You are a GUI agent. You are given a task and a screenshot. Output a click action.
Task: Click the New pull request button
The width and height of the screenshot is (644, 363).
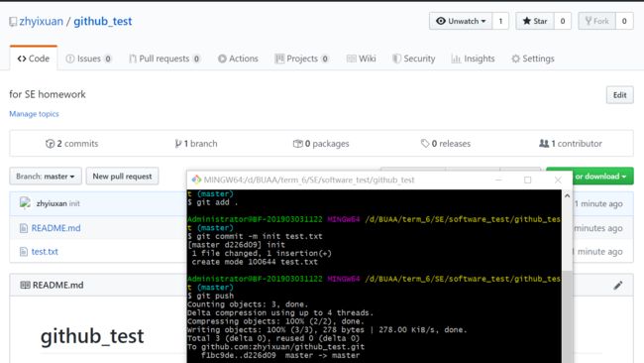click(x=123, y=176)
